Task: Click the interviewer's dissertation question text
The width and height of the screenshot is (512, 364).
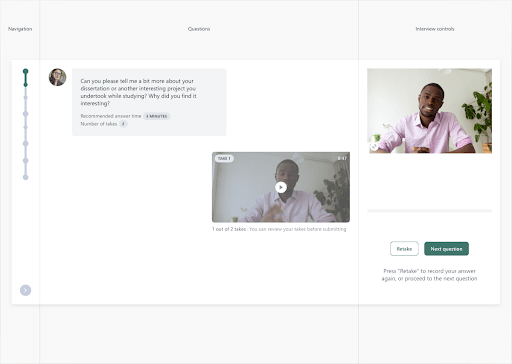Action: pyautogui.click(x=138, y=92)
